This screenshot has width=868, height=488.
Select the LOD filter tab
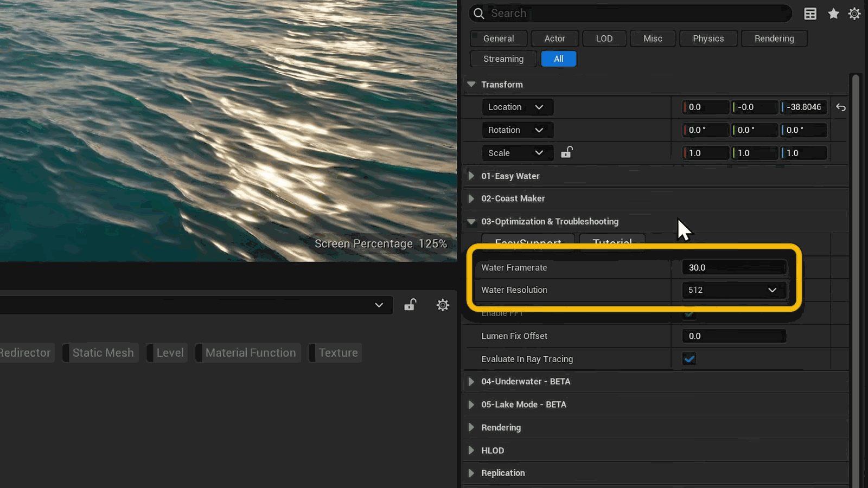tap(604, 38)
